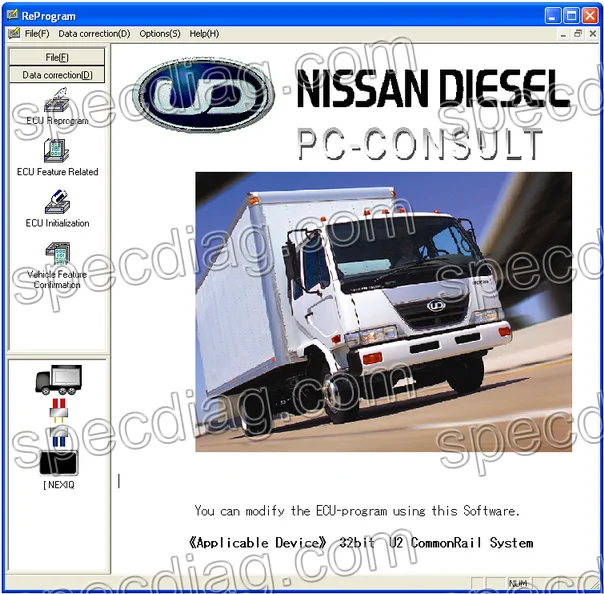Open the Help(H) menu
The height and width of the screenshot is (594, 604).
click(x=204, y=34)
